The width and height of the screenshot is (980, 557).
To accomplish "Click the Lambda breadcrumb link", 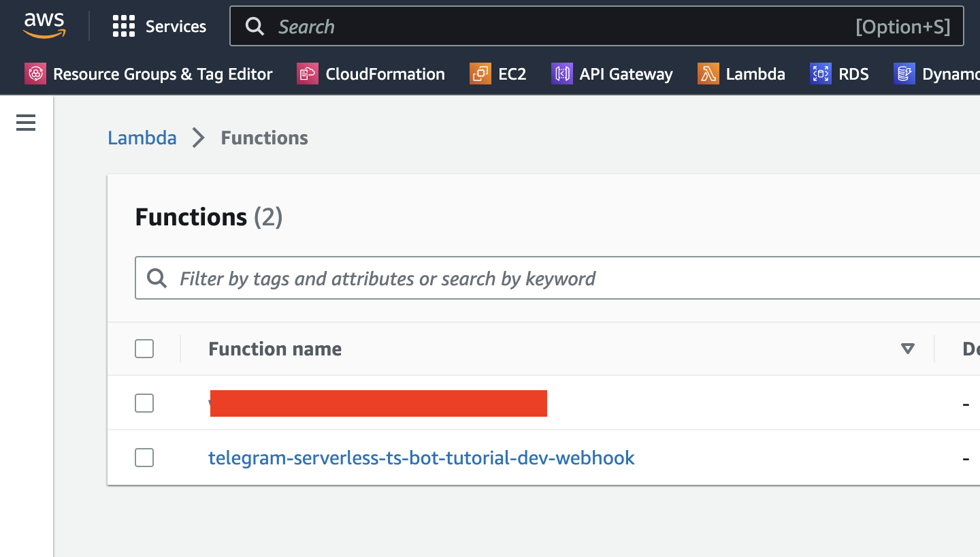I will 142,138.
